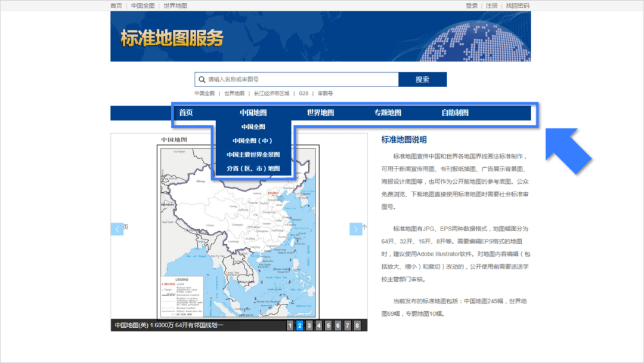The width and height of the screenshot is (644, 363).
Task: Open 世界地图 navigation menu
Action: (x=320, y=113)
